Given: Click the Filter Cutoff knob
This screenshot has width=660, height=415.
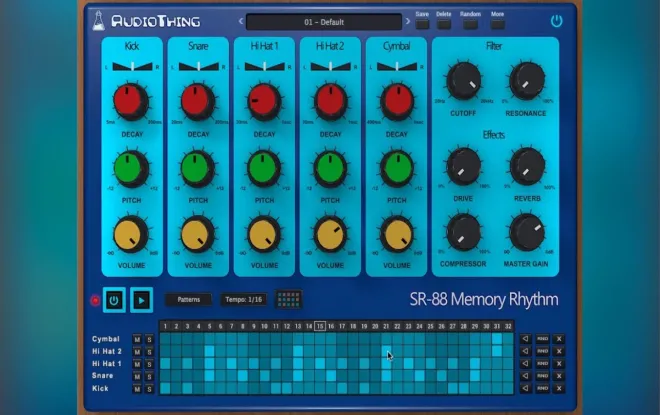Looking at the screenshot, I should pyautogui.click(x=463, y=81).
